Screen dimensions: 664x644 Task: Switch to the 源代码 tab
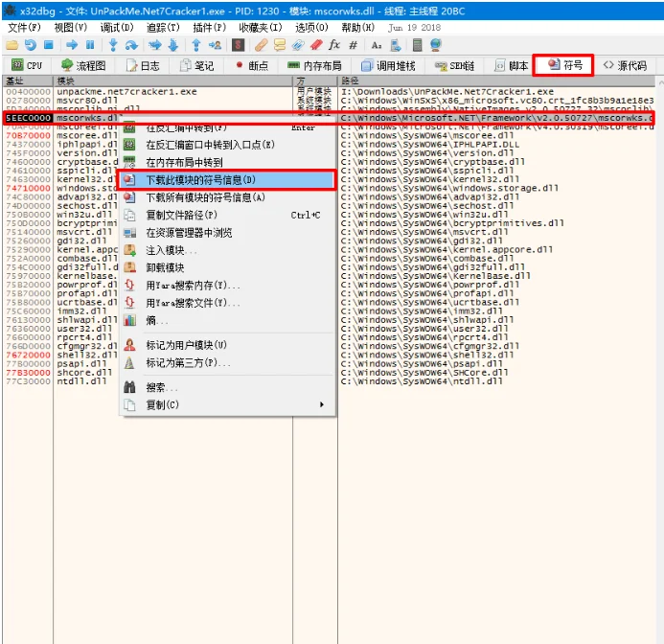(x=625, y=66)
